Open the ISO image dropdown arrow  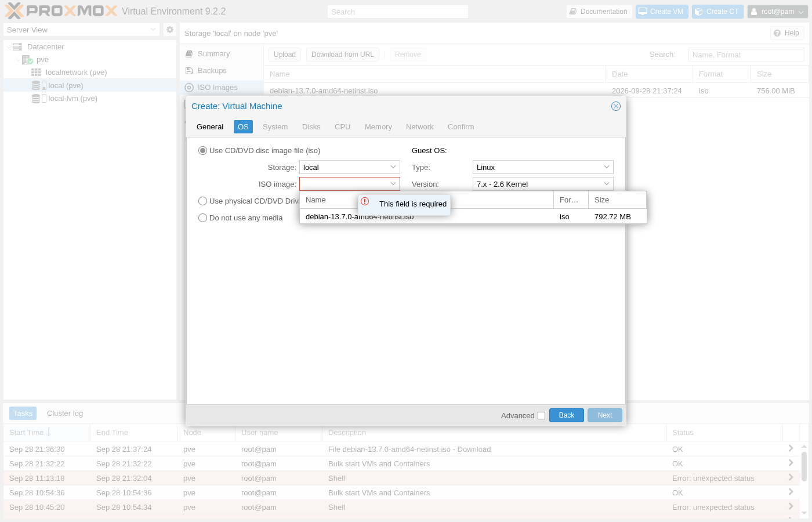393,184
